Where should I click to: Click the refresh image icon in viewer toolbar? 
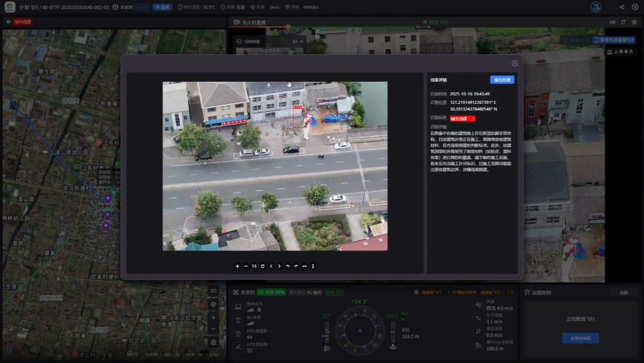point(262,266)
